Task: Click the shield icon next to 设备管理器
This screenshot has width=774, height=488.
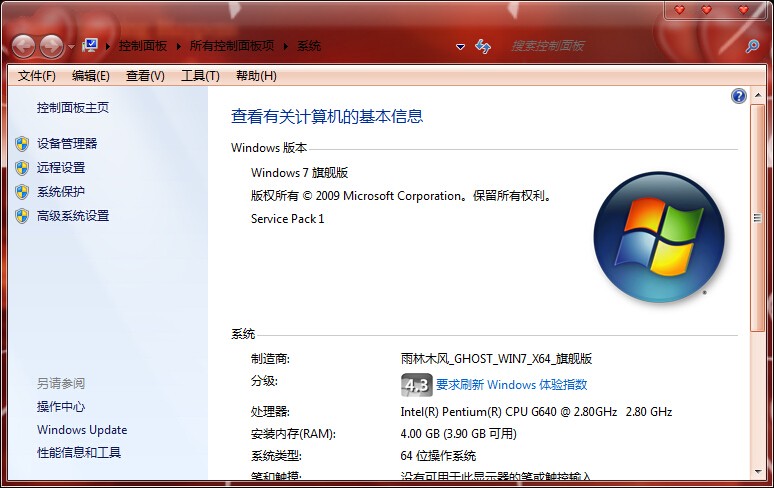Action: (22, 144)
